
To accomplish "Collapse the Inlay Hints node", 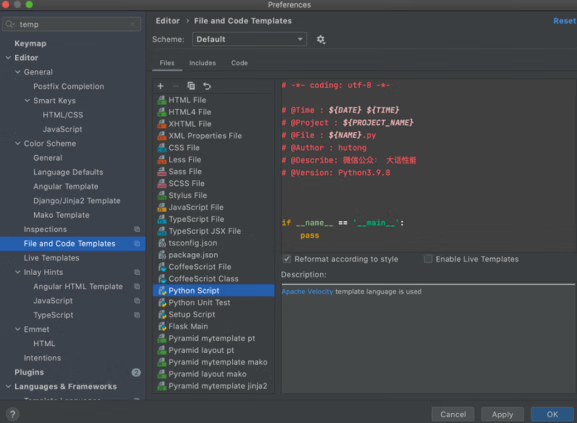I will pyautogui.click(x=18, y=272).
